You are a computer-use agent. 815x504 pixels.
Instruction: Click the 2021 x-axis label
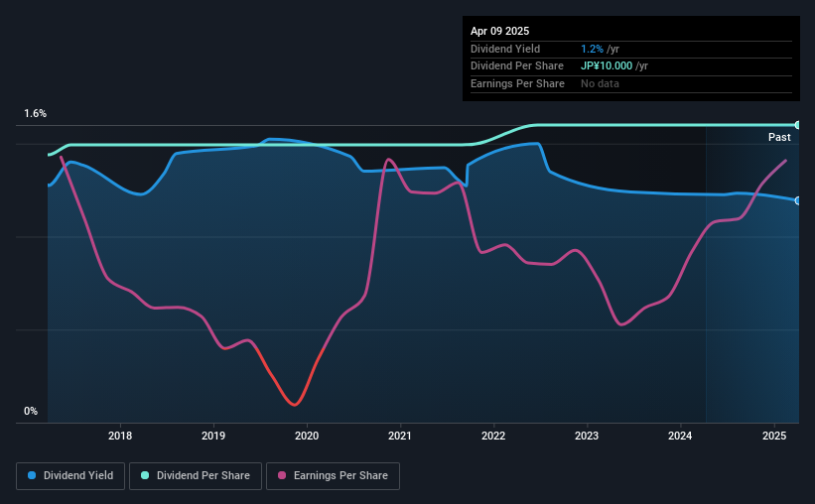click(x=400, y=436)
